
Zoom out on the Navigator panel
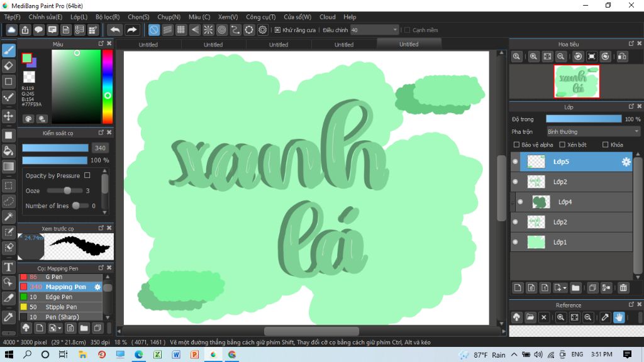point(560,57)
